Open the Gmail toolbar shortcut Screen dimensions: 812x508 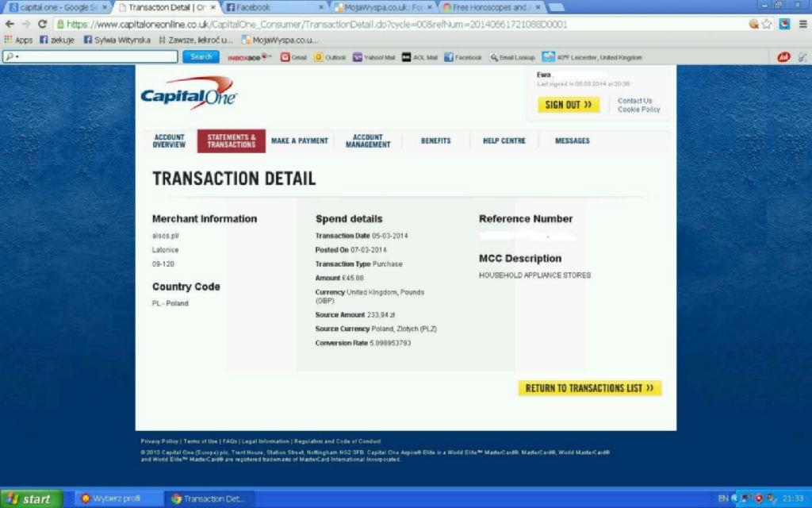pos(293,57)
